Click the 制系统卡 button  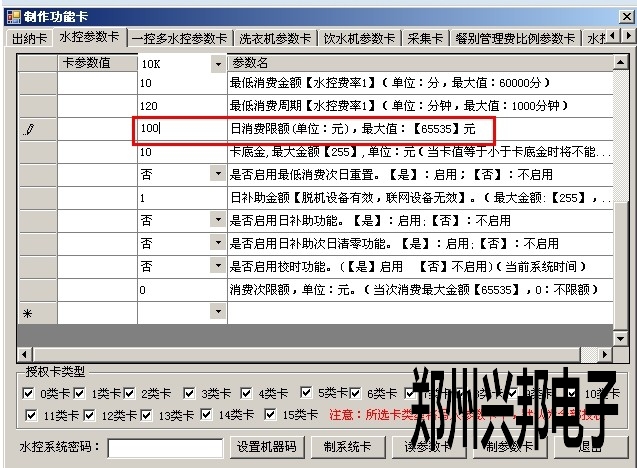point(346,447)
